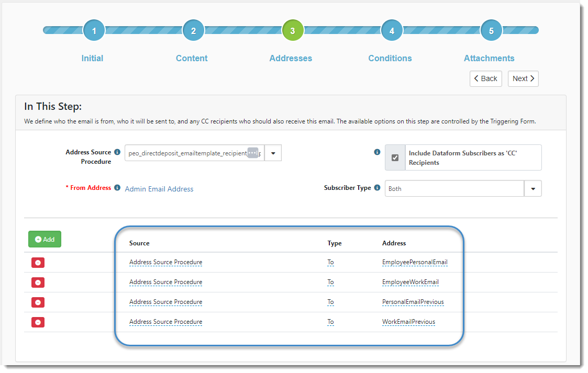Open the Subscriber Type dropdown arrow
The height and width of the screenshot is (373, 588).
(532, 188)
